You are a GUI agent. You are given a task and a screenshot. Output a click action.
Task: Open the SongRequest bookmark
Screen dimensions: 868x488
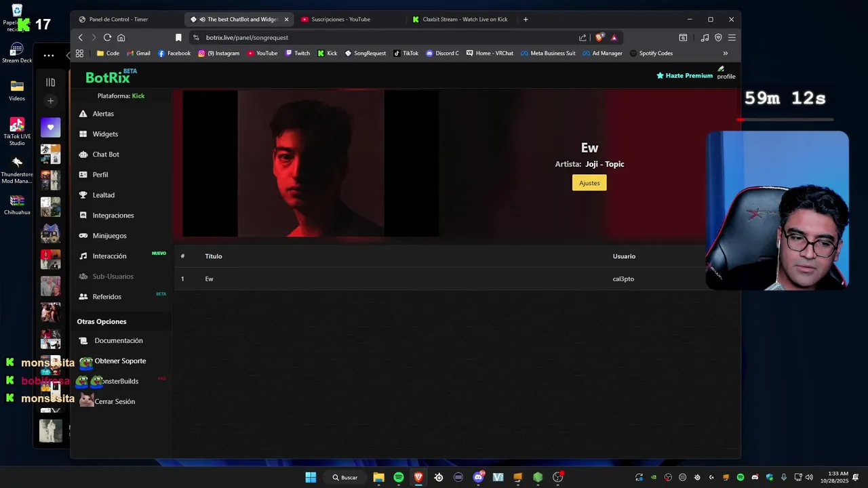tap(365, 53)
